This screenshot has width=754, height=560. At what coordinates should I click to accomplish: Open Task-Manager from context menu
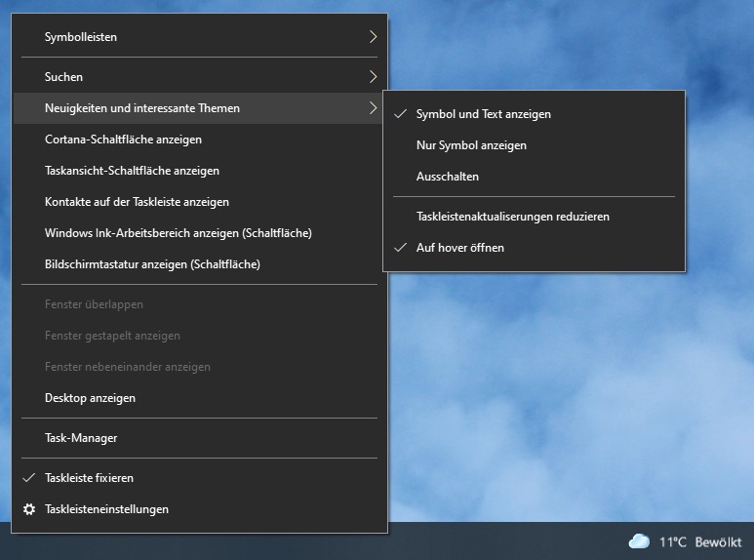[81, 438]
